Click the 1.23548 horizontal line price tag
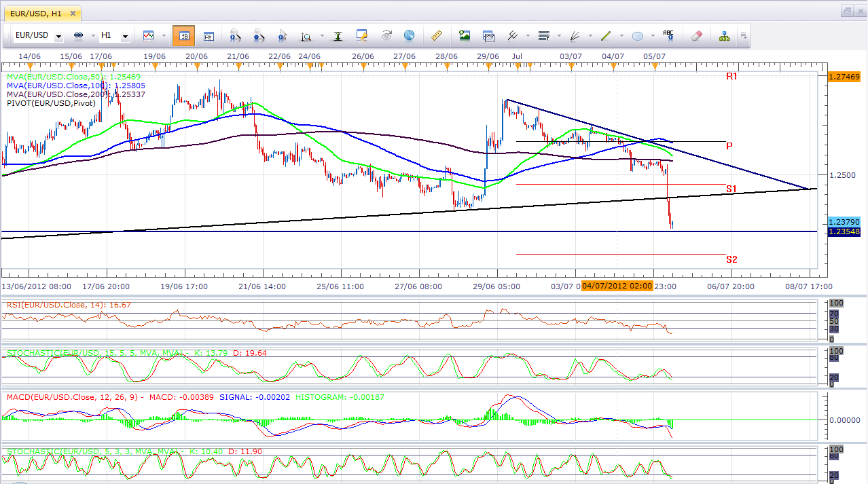The image size is (868, 484). 844,232
